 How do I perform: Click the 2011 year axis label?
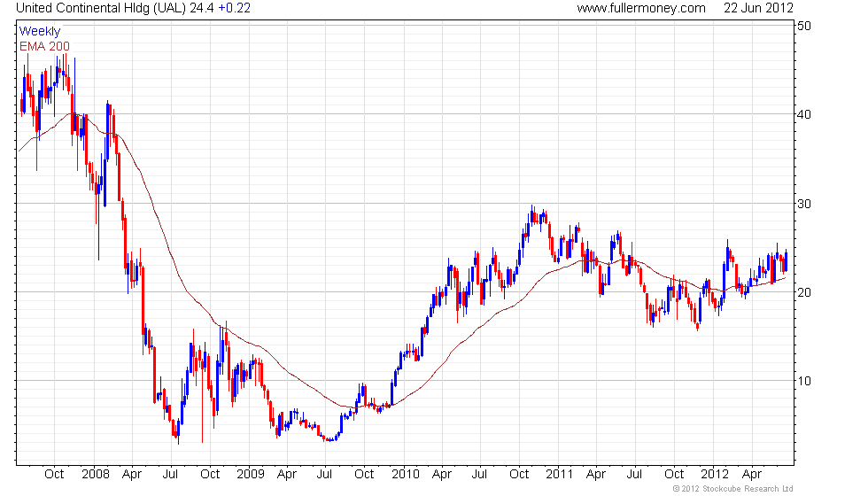point(559,475)
